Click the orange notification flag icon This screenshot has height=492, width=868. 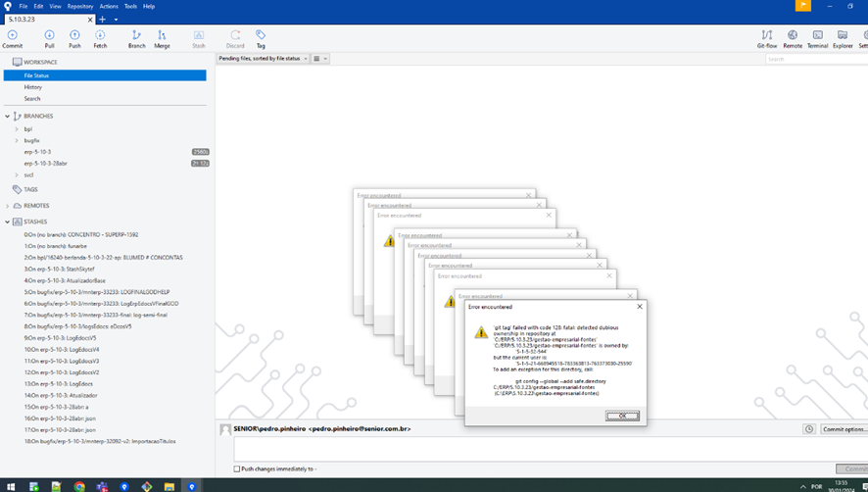pyautogui.click(x=802, y=6)
